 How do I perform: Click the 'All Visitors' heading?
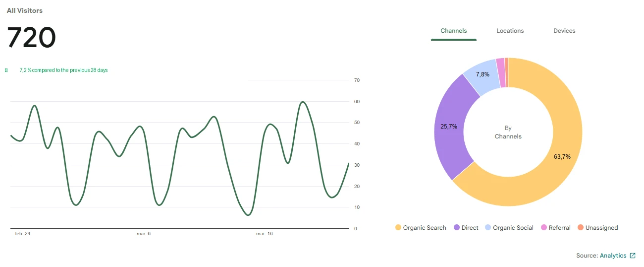25,10
